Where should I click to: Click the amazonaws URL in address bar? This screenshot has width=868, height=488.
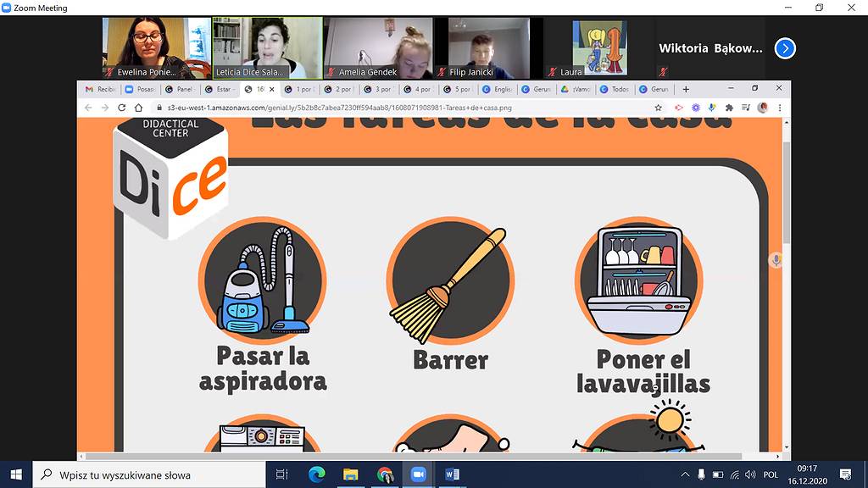(339, 108)
